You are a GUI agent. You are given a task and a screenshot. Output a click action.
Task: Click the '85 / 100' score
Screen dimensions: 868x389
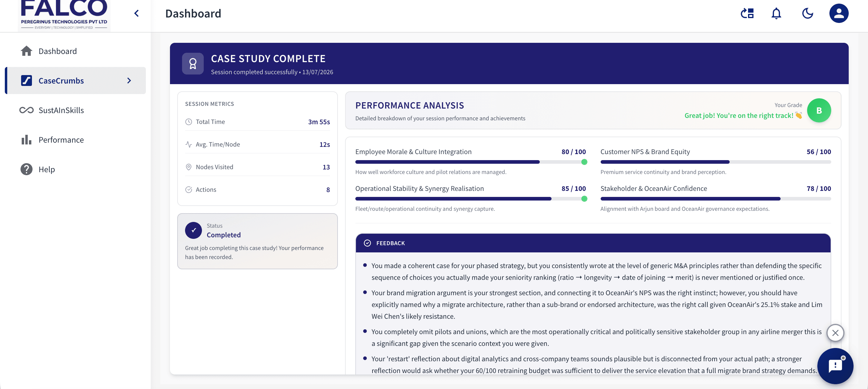pyautogui.click(x=574, y=188)
